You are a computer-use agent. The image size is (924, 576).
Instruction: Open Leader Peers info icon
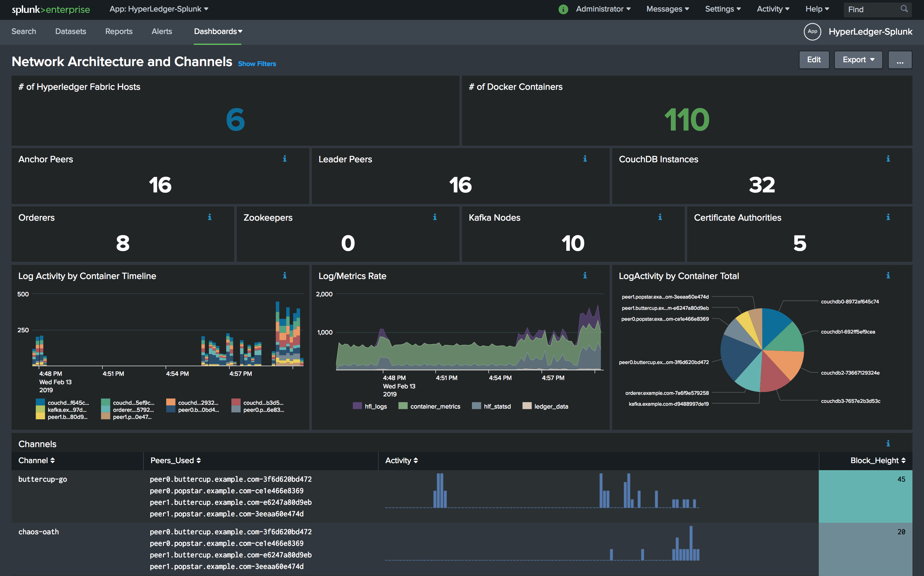click(x=585, y=158)
